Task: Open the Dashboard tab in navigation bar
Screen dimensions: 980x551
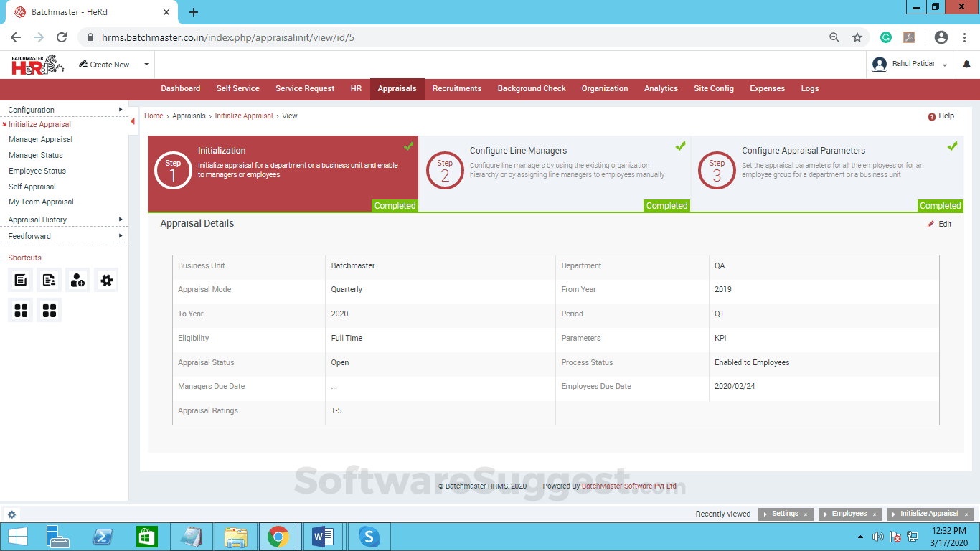Action: (x=180, y=89)
